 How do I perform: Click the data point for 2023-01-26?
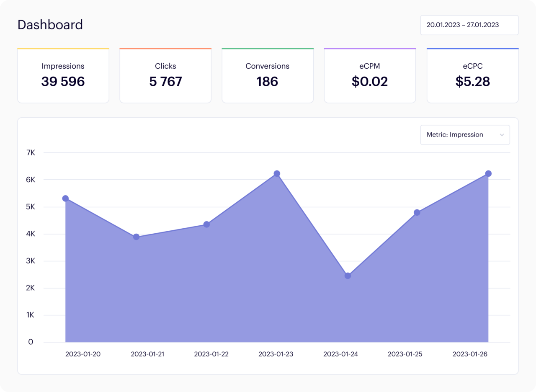pyautogui.click(x=488, y=173)
